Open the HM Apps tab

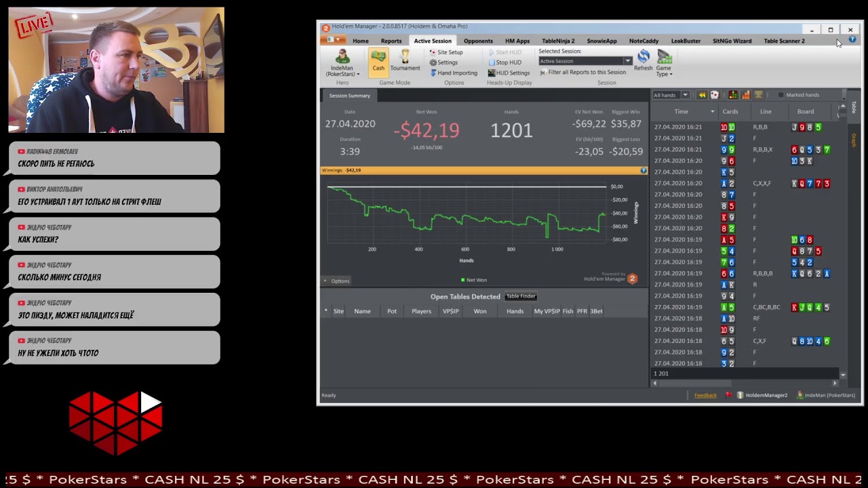coord(517,41)
